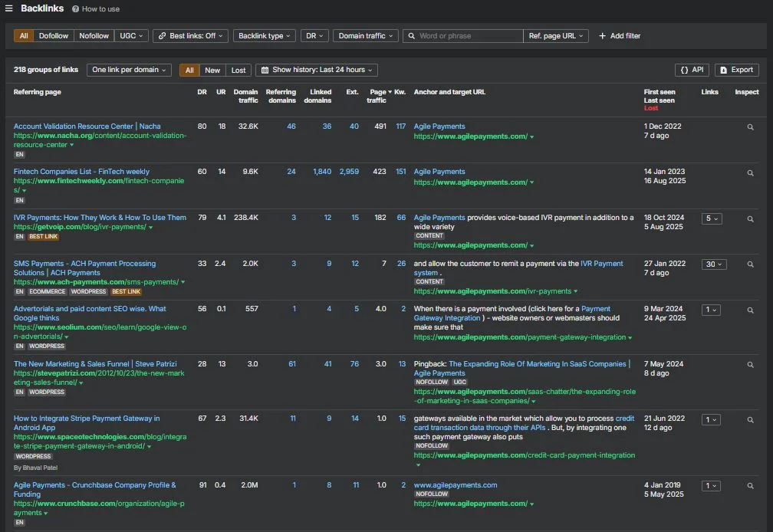The height and width of the screenshot is (532, 773).
Task: Open the hamburger menu icon
Action: point(9,8)
